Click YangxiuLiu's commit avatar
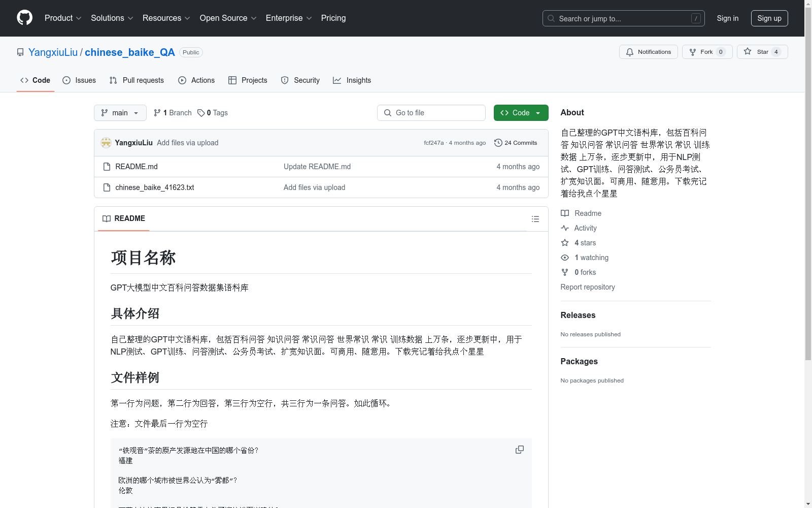812x508 pixels. coord(106,143)
